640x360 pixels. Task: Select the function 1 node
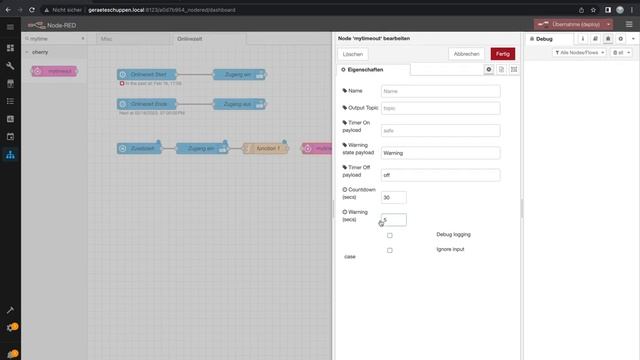(266, 148)
